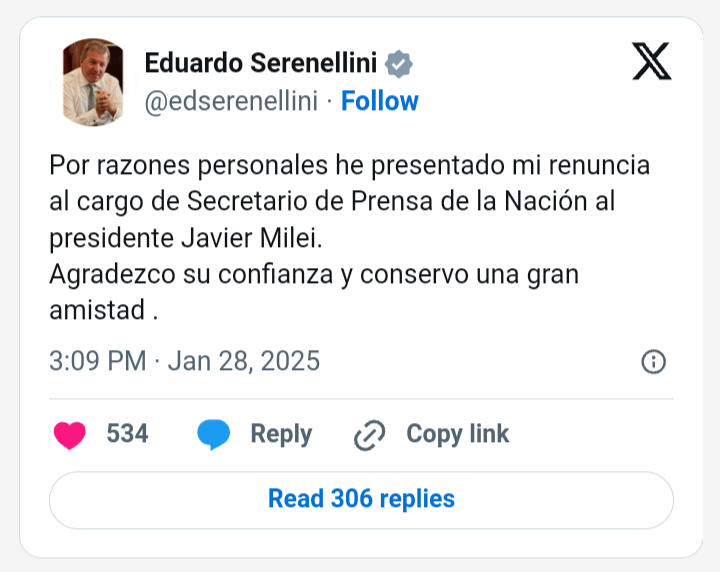The height and width of the screenshot is (572, 720).
Task: Like the tweet with the heart icon
Action: pyautogui.click(x=69, y=434)
